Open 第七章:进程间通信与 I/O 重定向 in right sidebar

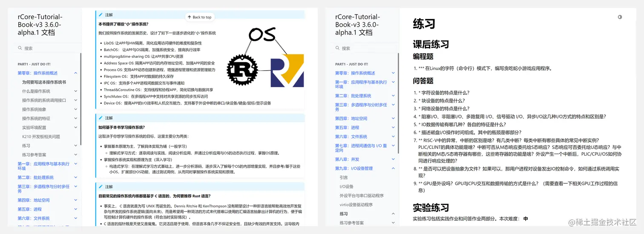click(361, 148)
